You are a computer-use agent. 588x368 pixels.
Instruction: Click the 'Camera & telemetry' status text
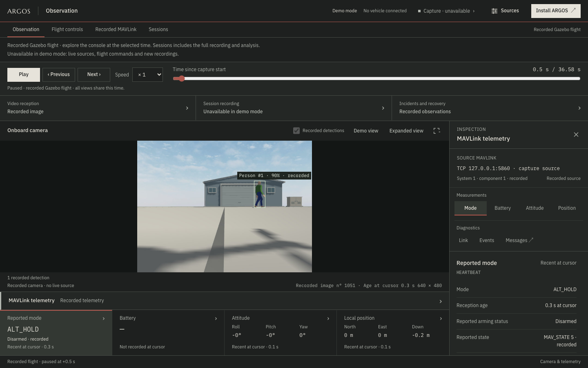click(x=560, y=362)
